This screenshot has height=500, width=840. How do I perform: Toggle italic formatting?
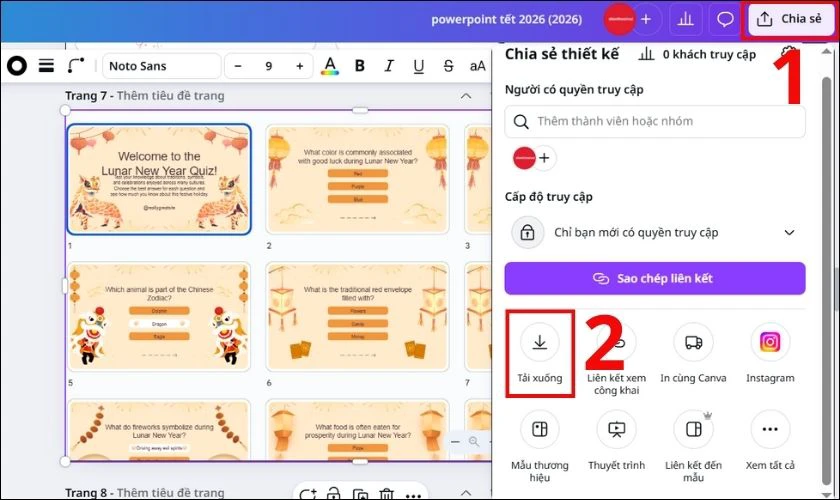click(x=389, y=66)
